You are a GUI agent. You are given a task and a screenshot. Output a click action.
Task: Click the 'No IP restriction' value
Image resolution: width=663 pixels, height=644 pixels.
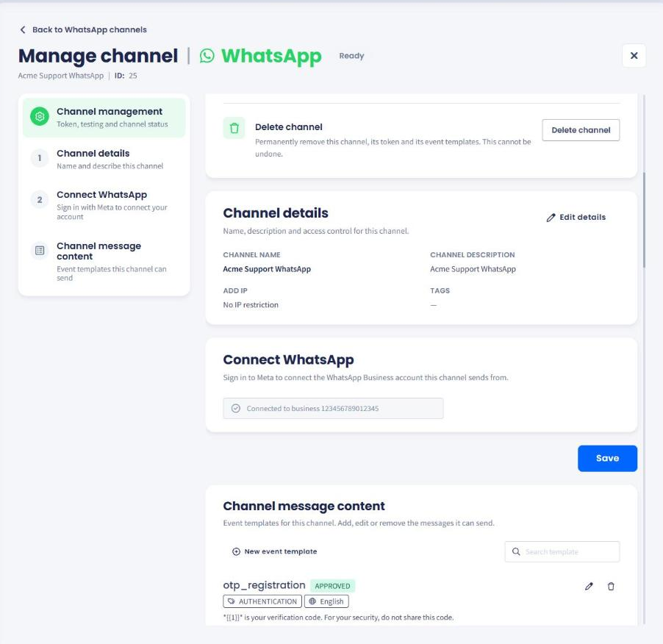[251, 305]
